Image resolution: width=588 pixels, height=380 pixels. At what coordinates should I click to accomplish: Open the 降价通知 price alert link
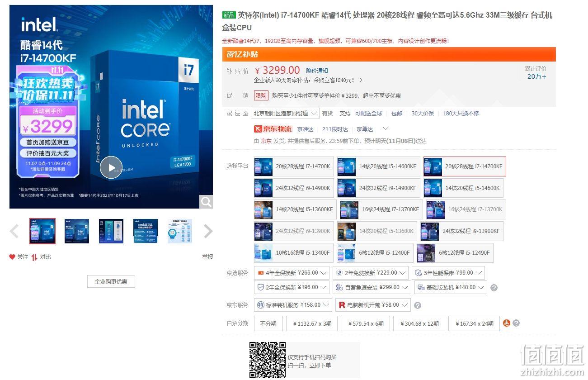click(317, 71)
